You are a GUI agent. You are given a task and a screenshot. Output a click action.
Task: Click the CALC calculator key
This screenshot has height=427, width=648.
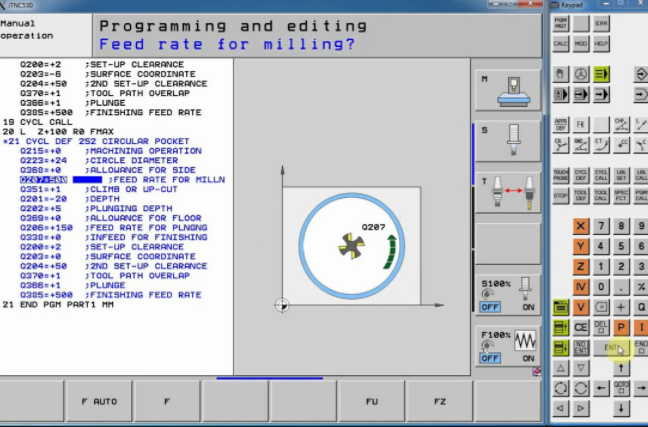click(x=560, y=44)
